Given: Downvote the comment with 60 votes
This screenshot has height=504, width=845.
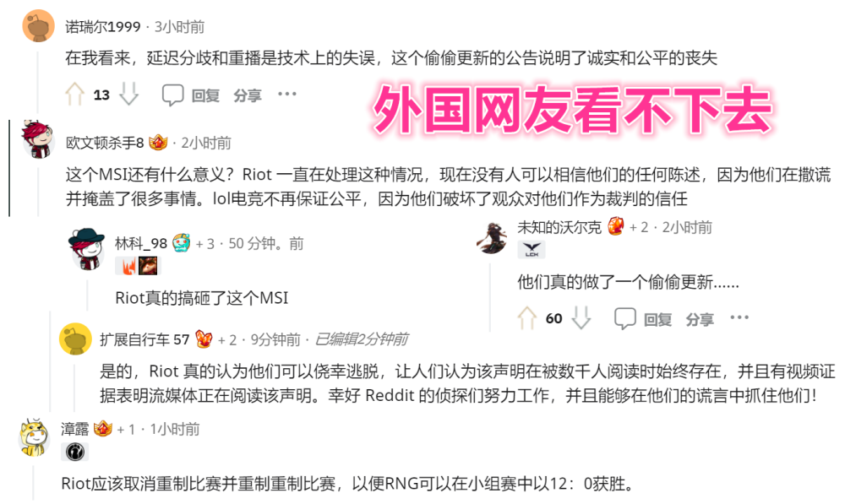Looking at the screenshot, I should pos(581,318).
